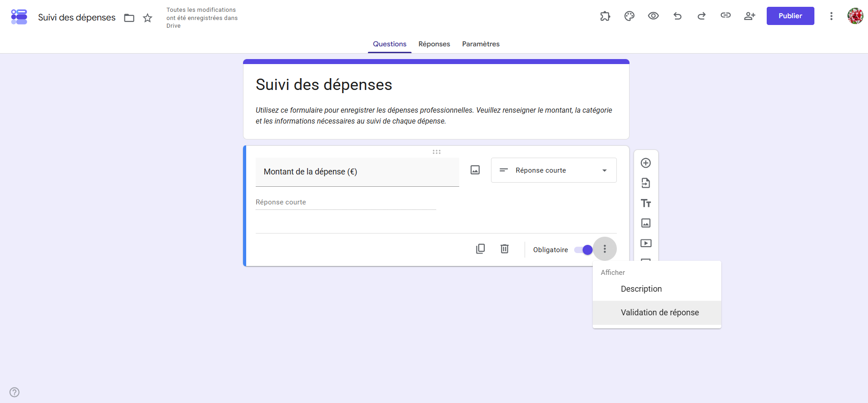The image size is (868, 403).
Task: Add an image from the side toolbar
Action: 646,223
